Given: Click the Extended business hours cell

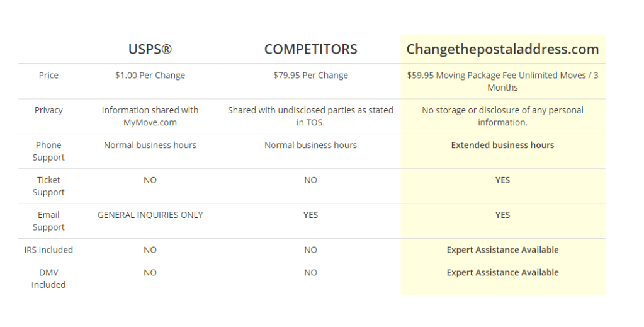Looking at the screenshot, I should 502,145.
